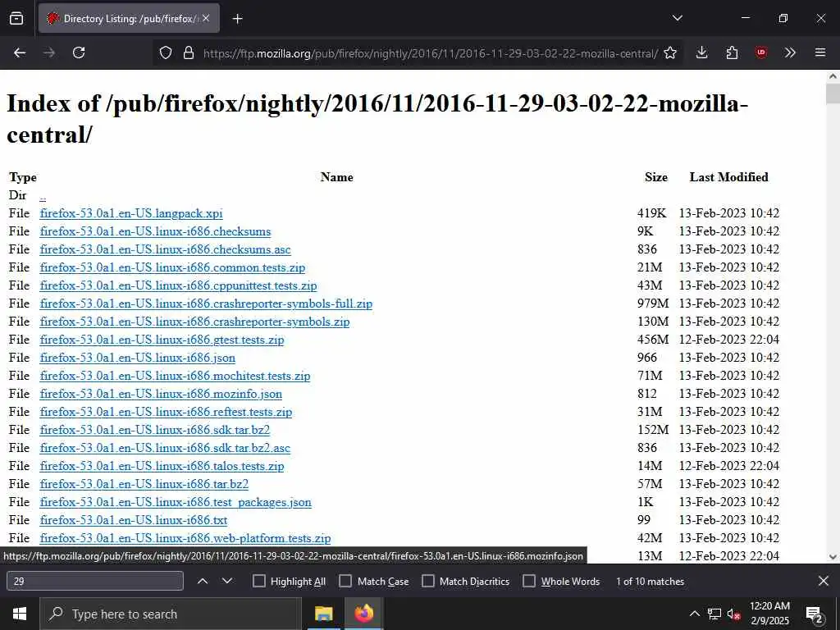The image size is (840, 630).
Task: Open linux-i686.checksums file link
Action: pos(155,231)
